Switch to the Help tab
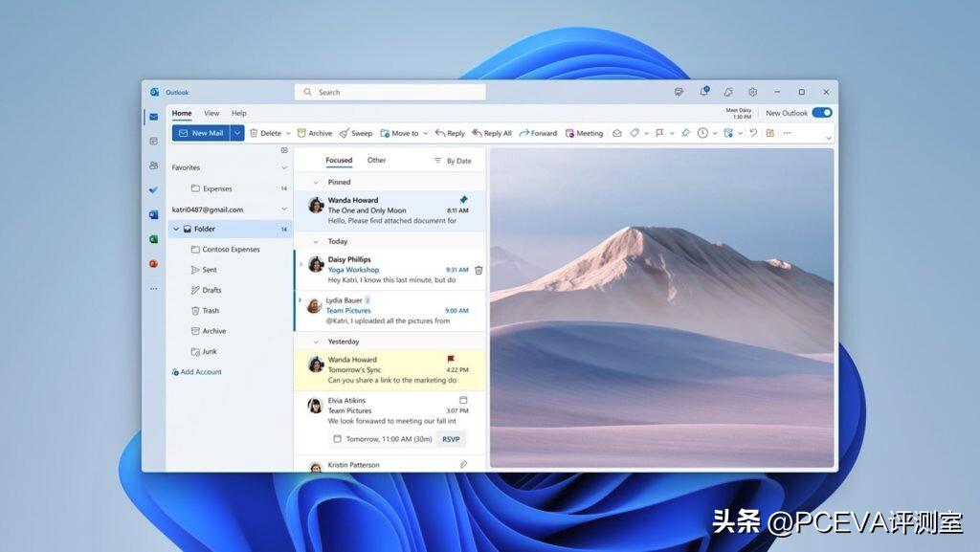This screenshot has height=552, width=980. coord(238,113)
